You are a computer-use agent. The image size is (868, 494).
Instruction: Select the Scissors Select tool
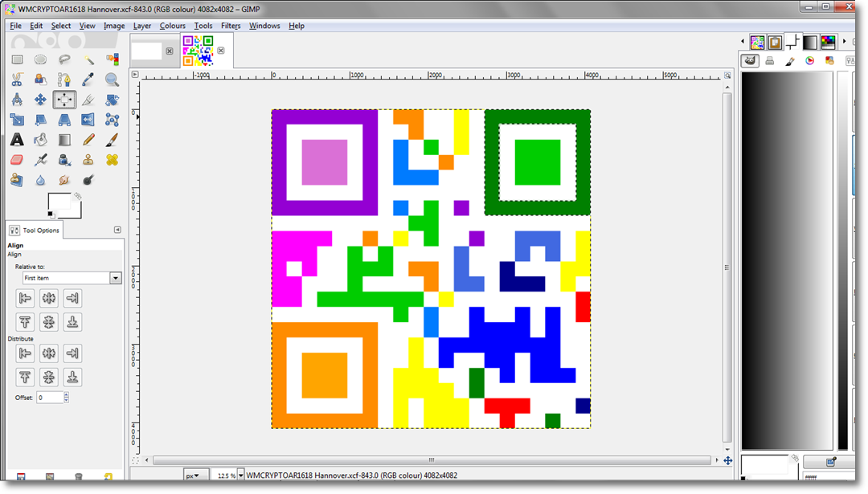17,80
